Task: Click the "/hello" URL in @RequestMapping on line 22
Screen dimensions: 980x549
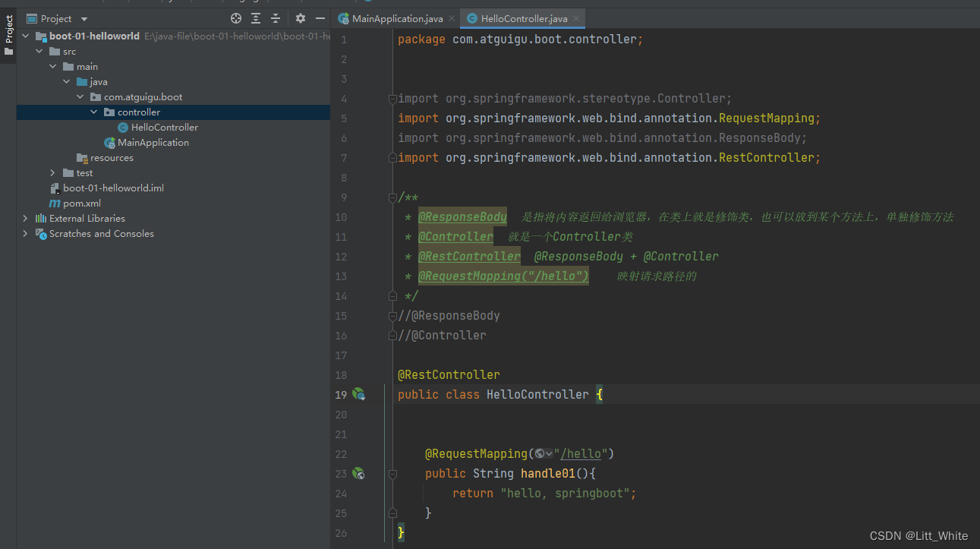Action: pyautogui.click(x=581, y=453)
